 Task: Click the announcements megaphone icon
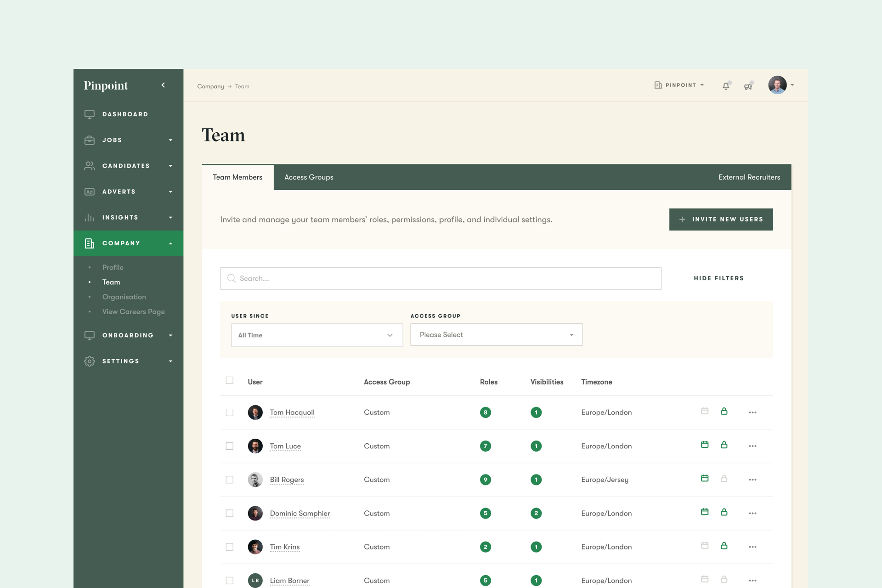[748, 86]
